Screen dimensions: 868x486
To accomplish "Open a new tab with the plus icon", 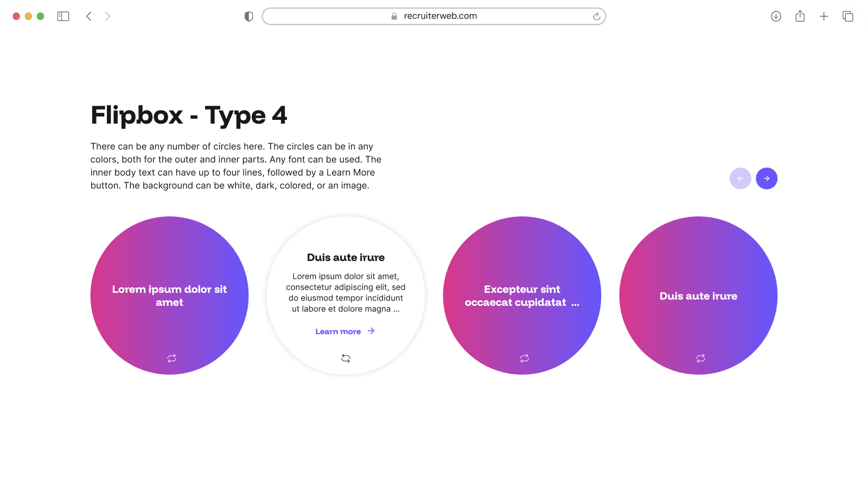I will (x=824, y=16).
